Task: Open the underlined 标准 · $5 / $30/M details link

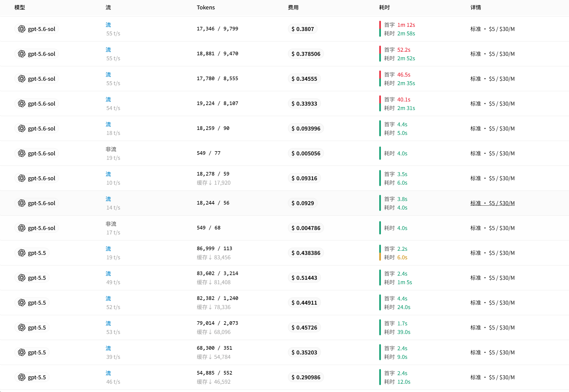Action: (x=492, y=203)
